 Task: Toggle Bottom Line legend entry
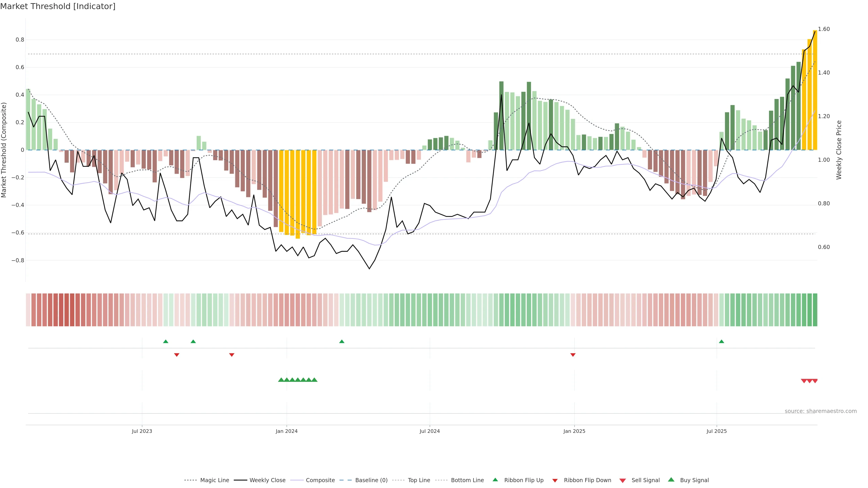coord(467,480)
